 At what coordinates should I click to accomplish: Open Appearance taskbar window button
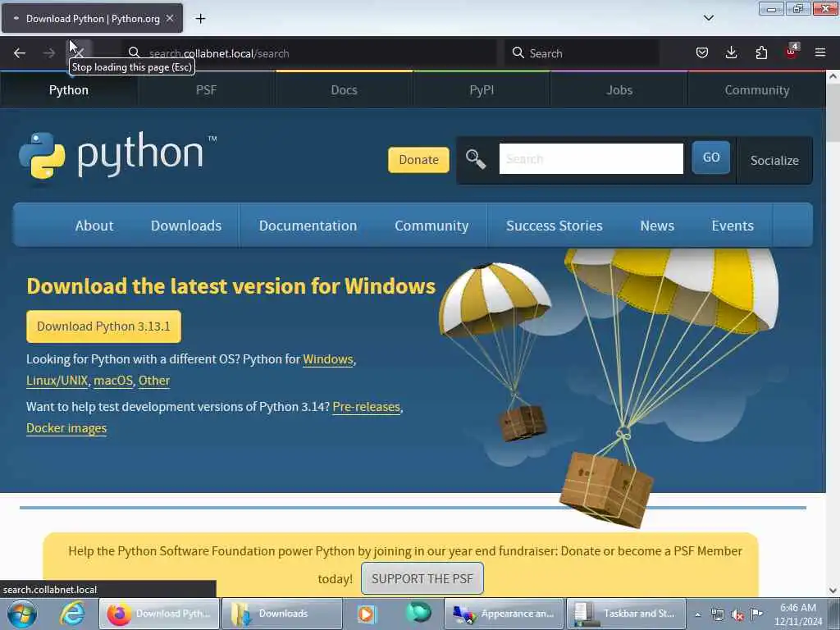pos(504,614)
